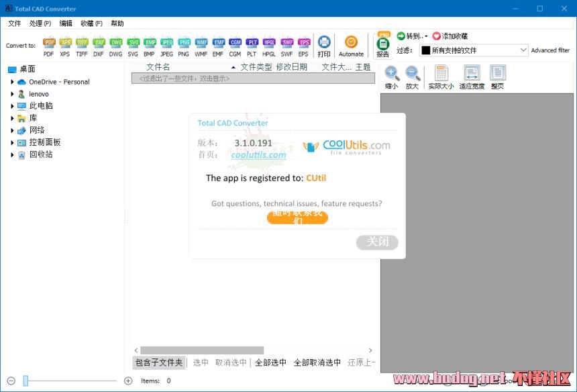Click the 关闭 button in the dialog

click(x=377, y=242)
